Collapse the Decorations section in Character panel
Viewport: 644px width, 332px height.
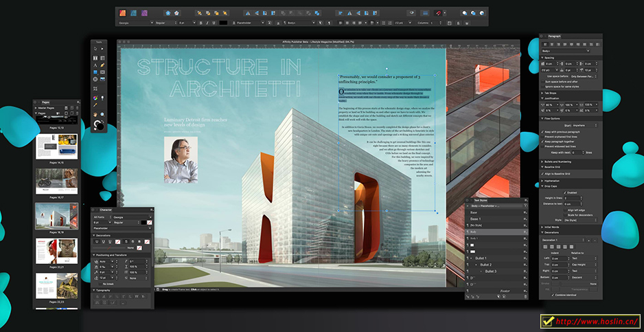93,235
